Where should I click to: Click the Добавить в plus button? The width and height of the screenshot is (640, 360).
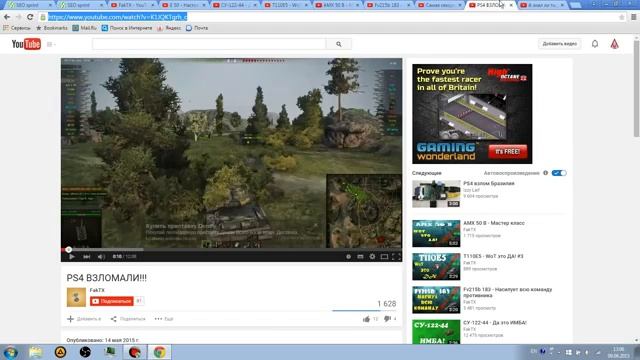tap(84, 319)
